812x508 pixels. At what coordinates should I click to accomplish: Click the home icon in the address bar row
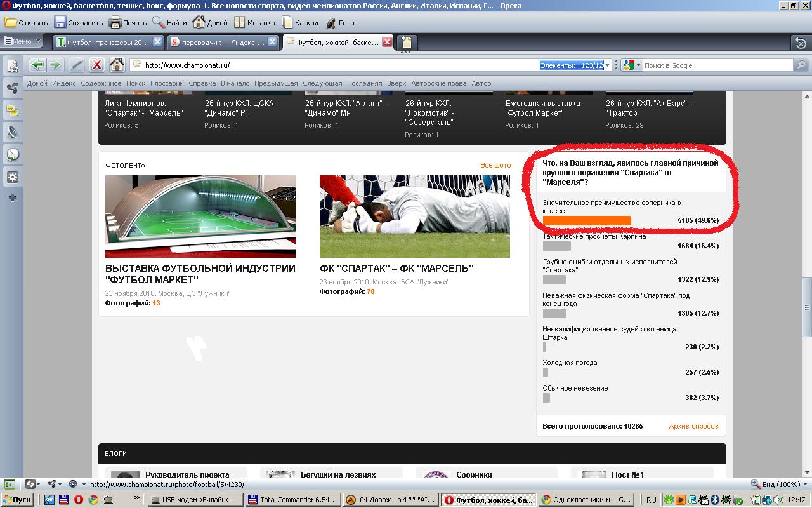[117, 65]
